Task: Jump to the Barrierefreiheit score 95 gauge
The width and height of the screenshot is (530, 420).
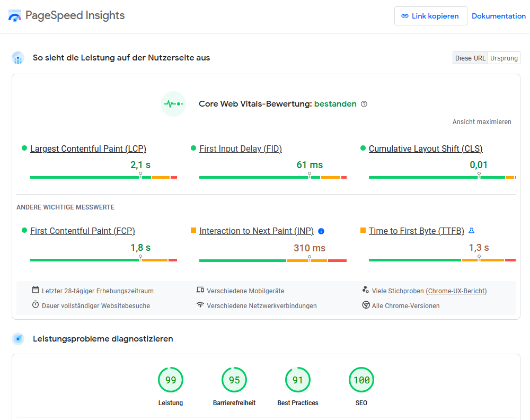Action: point(234,380)
